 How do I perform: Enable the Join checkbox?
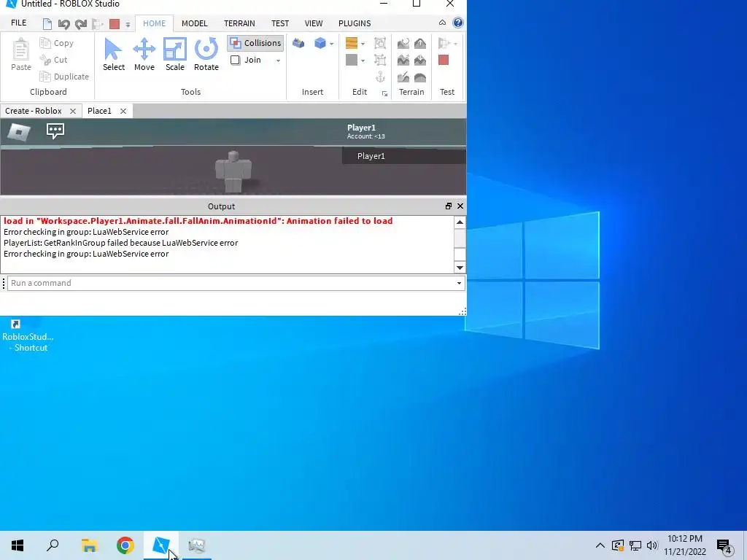click(x=236, y=60)
